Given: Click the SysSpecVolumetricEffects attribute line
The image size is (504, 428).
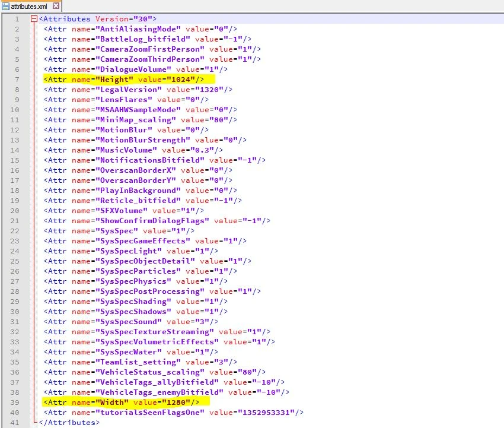Looking at the screenshot, I should coord(160,342).
